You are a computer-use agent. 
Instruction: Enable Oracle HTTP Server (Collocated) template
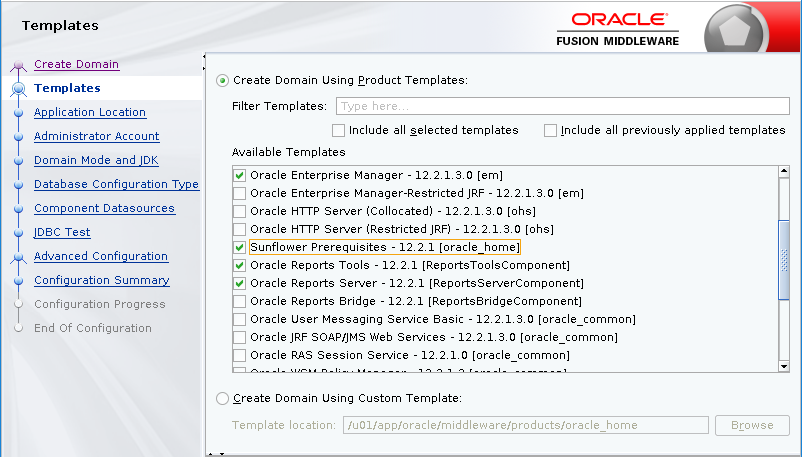click(239, 211)
